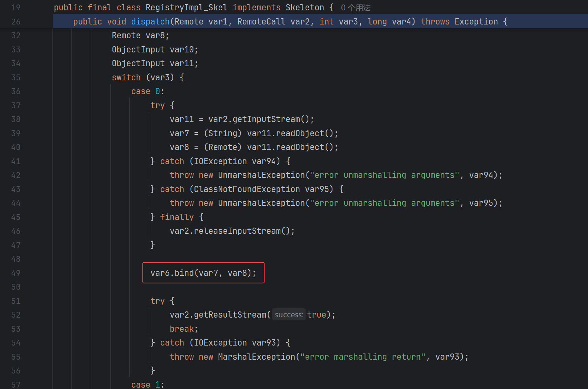Viewport: 588px width, 389px height.
Task: Click the getResultStream method call
Action: coord(230,315)
